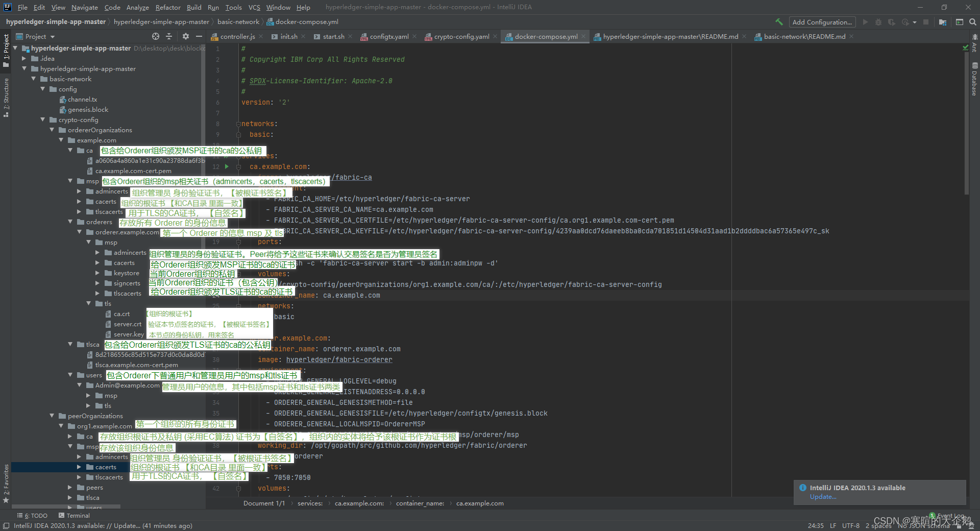Click the hyperledger/fabric-orderer image link
The width and height of the screenshot is (980, 531).
[339, 359]
